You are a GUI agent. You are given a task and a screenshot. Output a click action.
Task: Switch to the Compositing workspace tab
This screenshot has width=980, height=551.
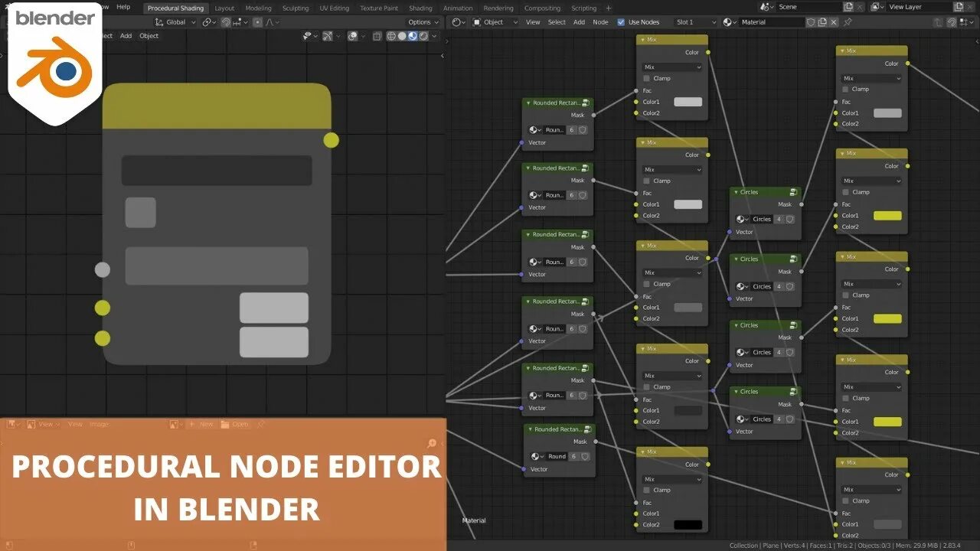coord(542,8)
